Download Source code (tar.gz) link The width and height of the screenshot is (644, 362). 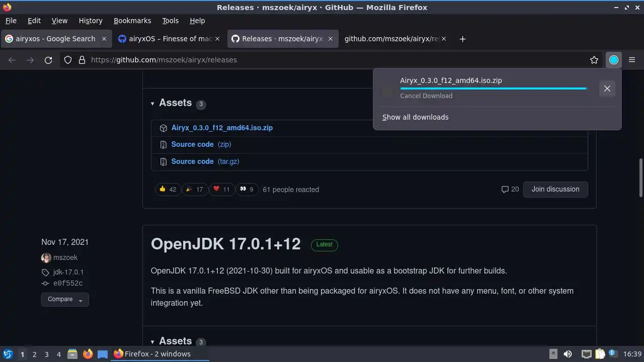coord(205,161)
